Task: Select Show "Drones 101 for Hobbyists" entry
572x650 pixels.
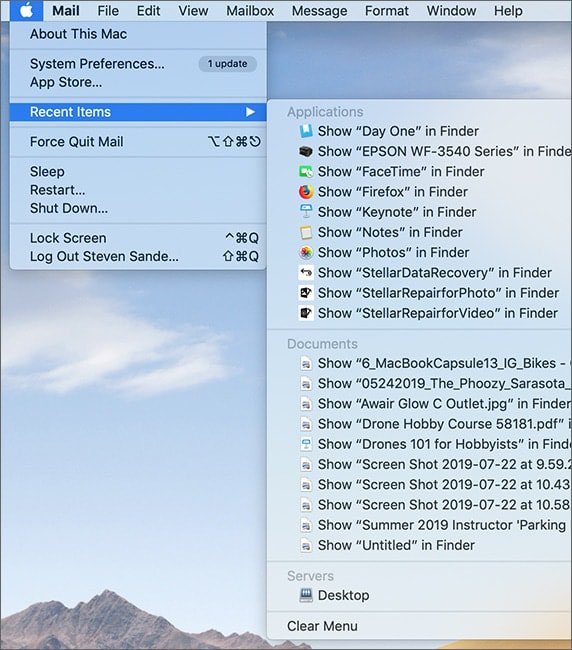Action: coord(419,444)
